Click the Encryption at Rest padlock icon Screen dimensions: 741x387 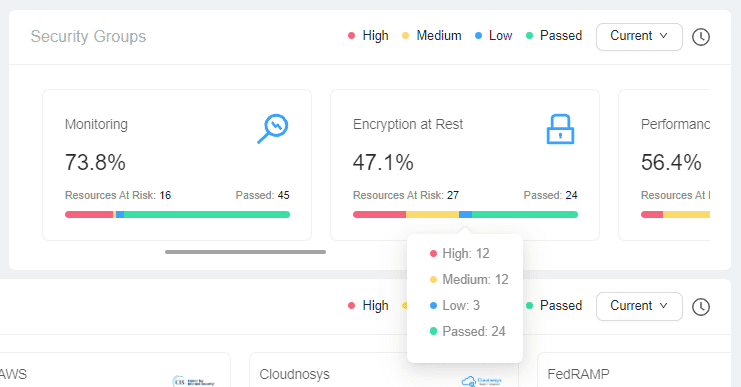tap(560, 129)
